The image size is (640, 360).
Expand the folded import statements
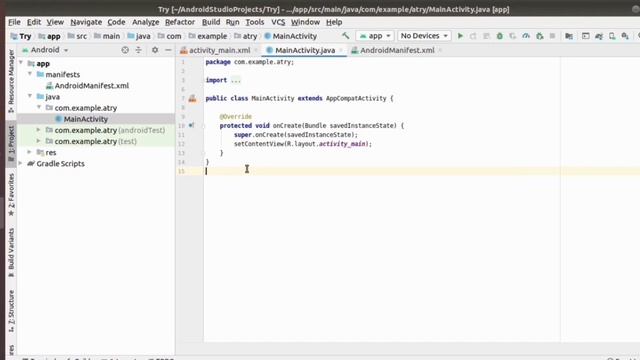(236, 80)
